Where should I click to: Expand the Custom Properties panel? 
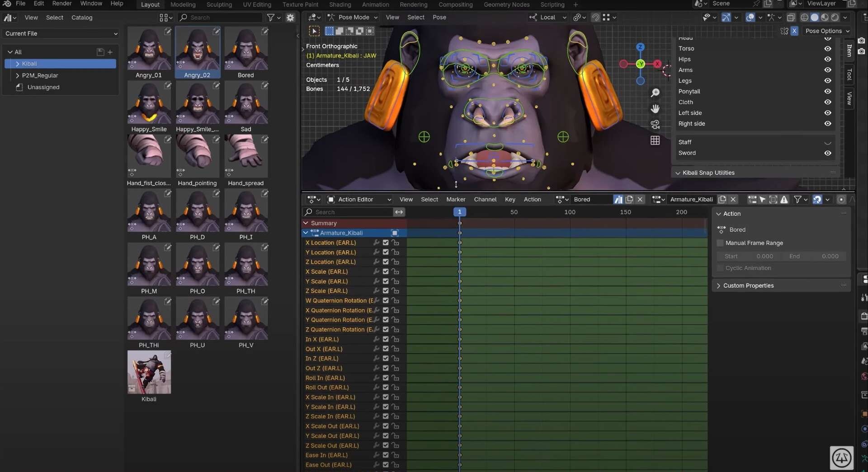pos(718,286)
